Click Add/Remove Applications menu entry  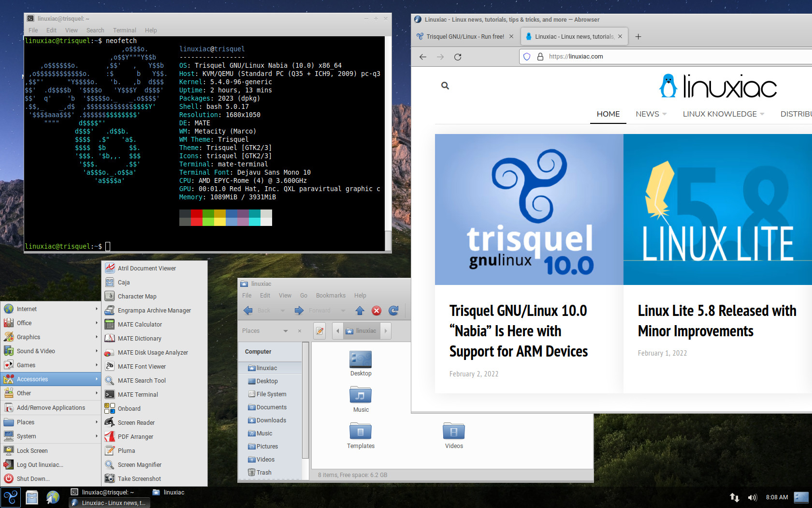pos(51,407)
